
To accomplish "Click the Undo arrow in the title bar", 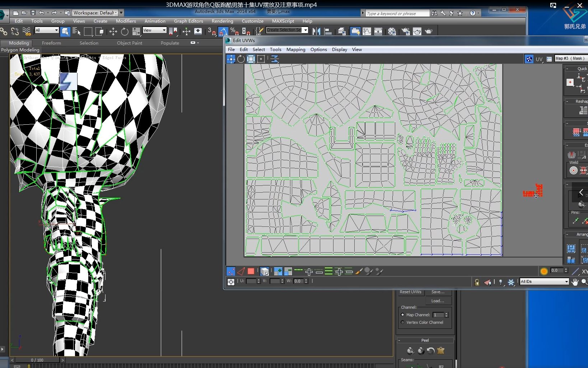I will [42, 13].
